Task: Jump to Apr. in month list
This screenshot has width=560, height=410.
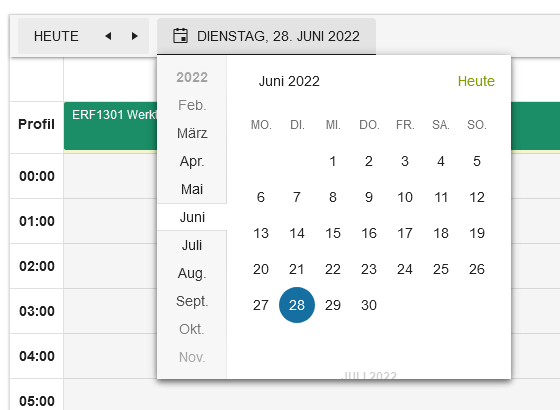Action: pos(192,161)
